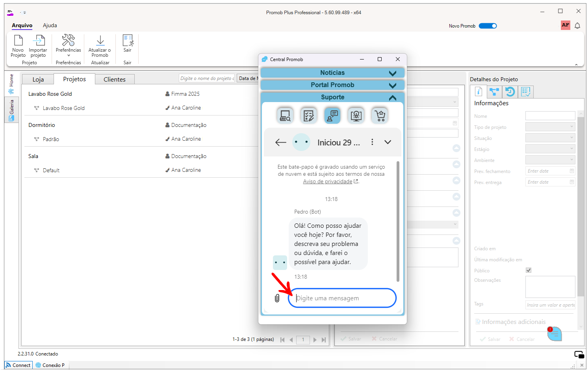Select the Lavabo Rose Gold project row
Viewport: 588px width, 374px height.
click(x=141, y=94)
